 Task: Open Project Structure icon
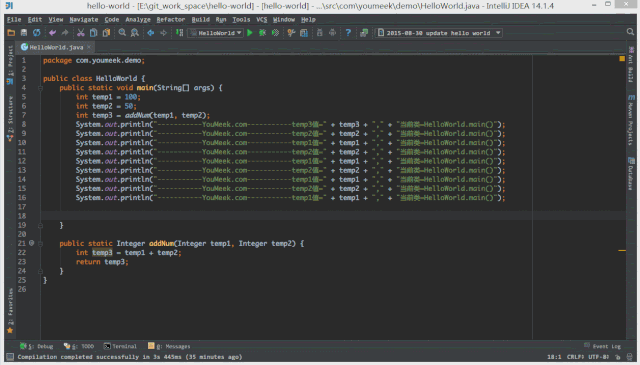pos(304,33)
